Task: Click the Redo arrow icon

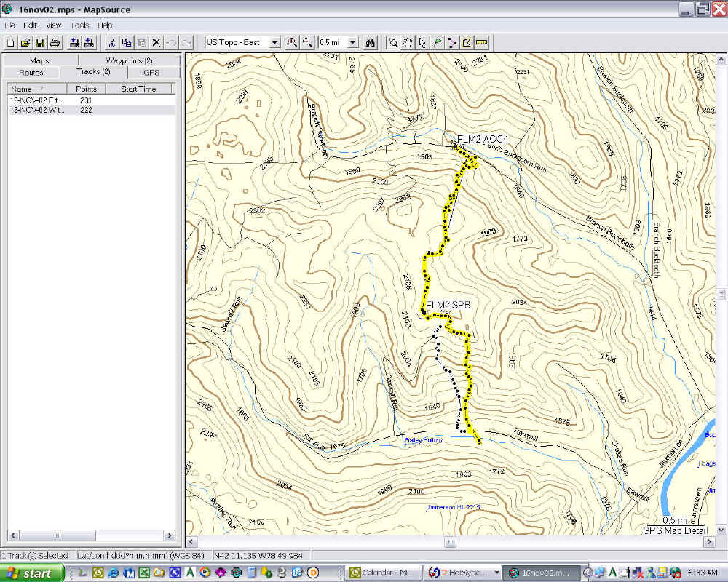Action: tap(186, 43)
